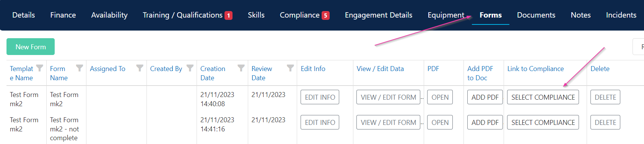Click OPEN PDF for 14:40:08 row
Screen dimensions: 644x144
pos(440,97)
